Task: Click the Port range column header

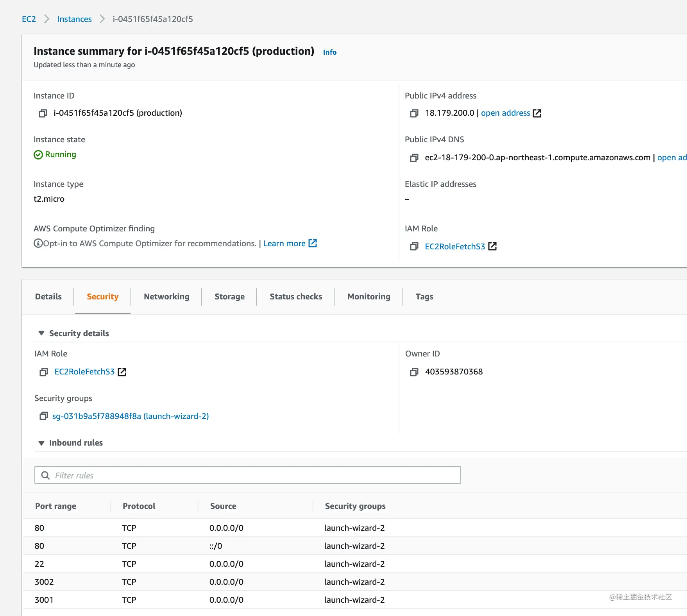Action: click(x=55, y=506)
